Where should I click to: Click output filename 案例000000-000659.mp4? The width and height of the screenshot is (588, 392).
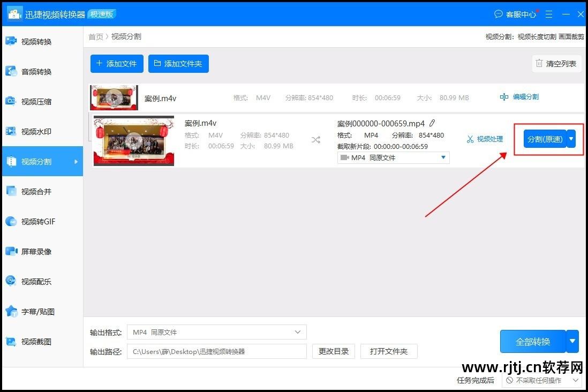tap(381, 123)
